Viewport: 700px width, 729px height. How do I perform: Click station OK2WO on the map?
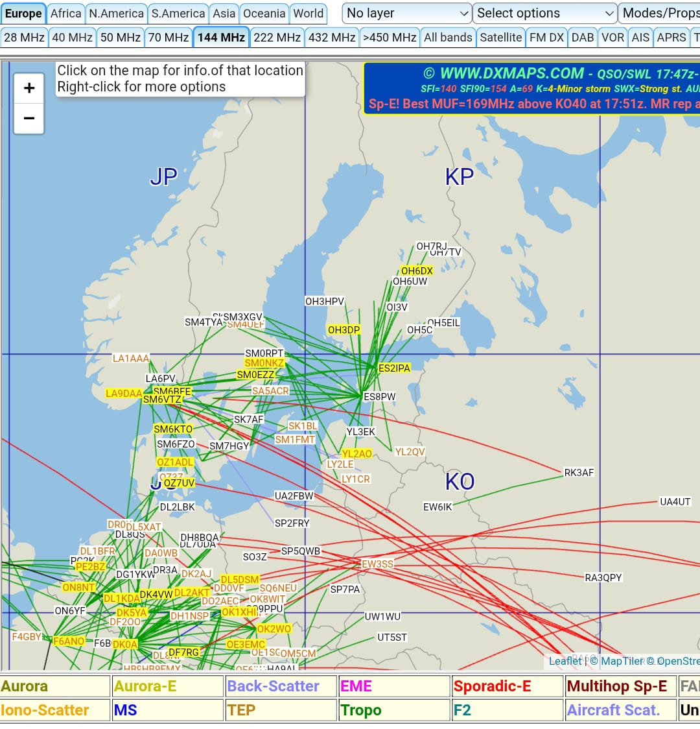coord(274,628)
